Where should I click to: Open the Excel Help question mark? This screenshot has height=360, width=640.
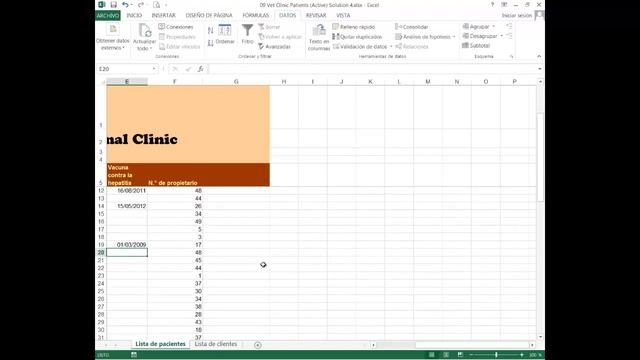point(492,5)
